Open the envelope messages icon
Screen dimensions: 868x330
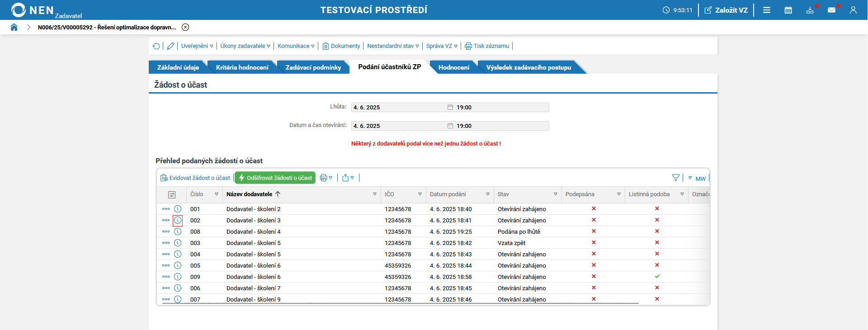[x=831, y=10]
